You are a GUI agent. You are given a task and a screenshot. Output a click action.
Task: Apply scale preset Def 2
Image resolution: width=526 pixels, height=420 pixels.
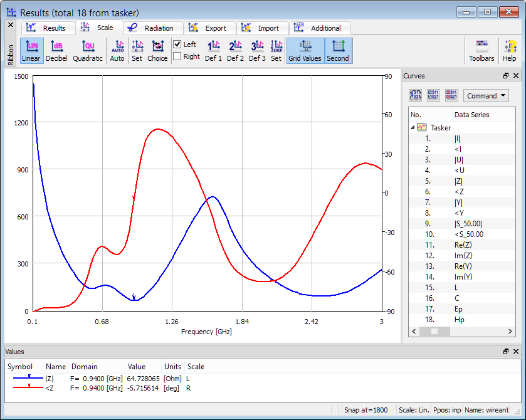point(235,51)
